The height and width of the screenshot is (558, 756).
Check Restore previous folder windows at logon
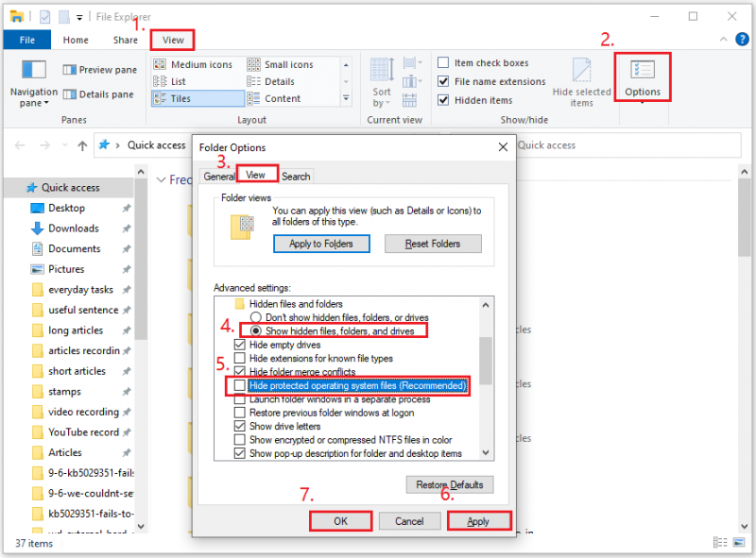(240, 413)
